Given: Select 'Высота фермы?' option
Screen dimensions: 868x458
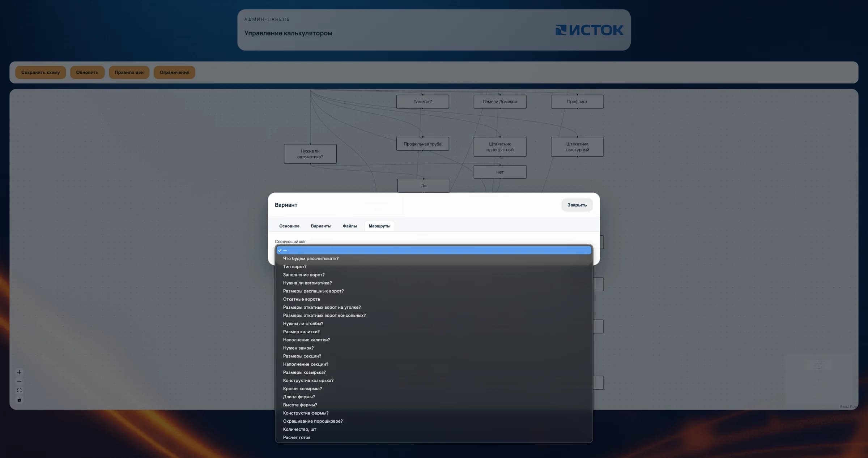Looking at the screenshot, I should click(x=434, y=405).
